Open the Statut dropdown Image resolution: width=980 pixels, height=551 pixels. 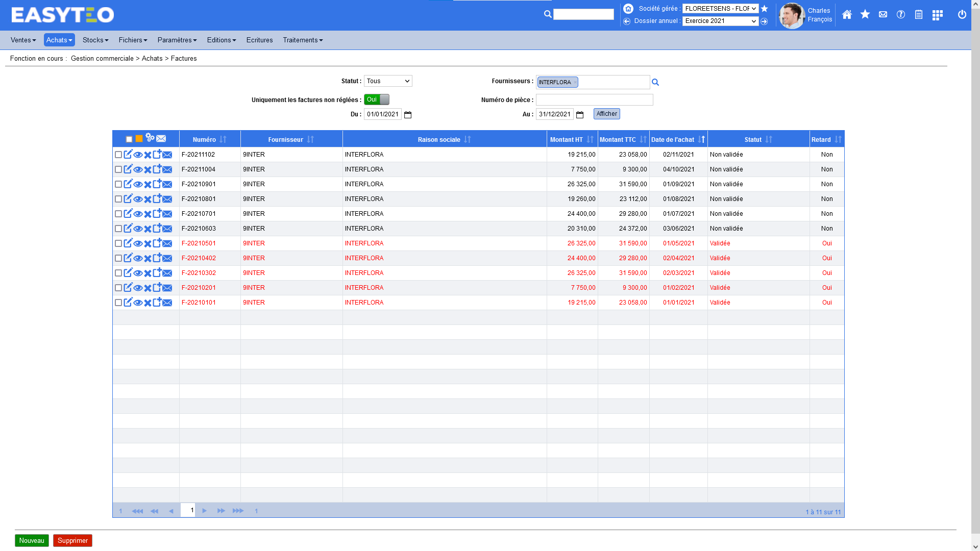388,81
